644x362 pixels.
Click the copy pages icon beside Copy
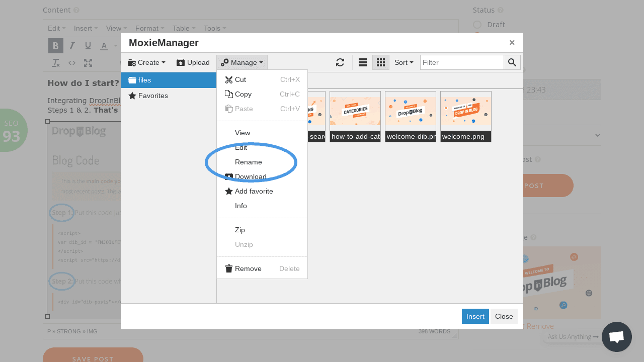pyautogui.click(x=229, y=94)
